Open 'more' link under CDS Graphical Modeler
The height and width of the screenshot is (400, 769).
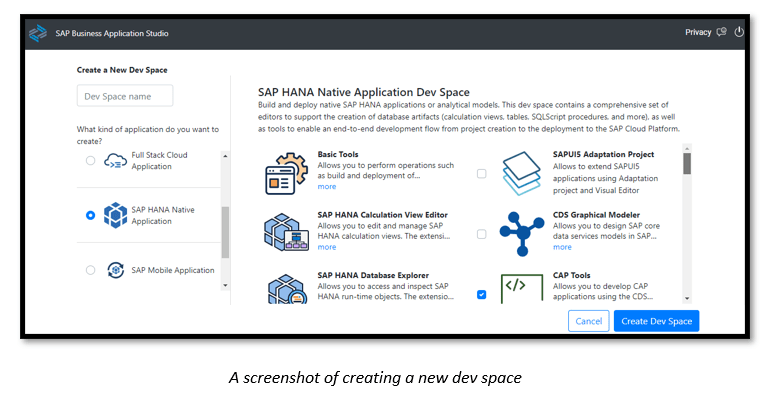click(x=562, y=247)
